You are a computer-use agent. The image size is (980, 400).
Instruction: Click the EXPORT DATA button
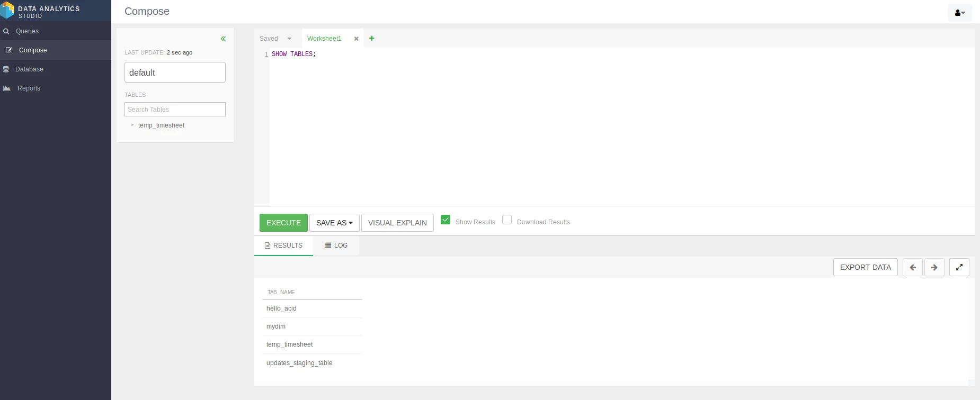tap(866, 267)
